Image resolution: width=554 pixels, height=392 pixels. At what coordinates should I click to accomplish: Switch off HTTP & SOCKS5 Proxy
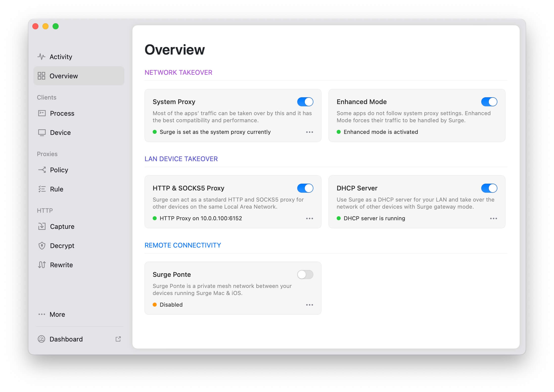(305, 188)
